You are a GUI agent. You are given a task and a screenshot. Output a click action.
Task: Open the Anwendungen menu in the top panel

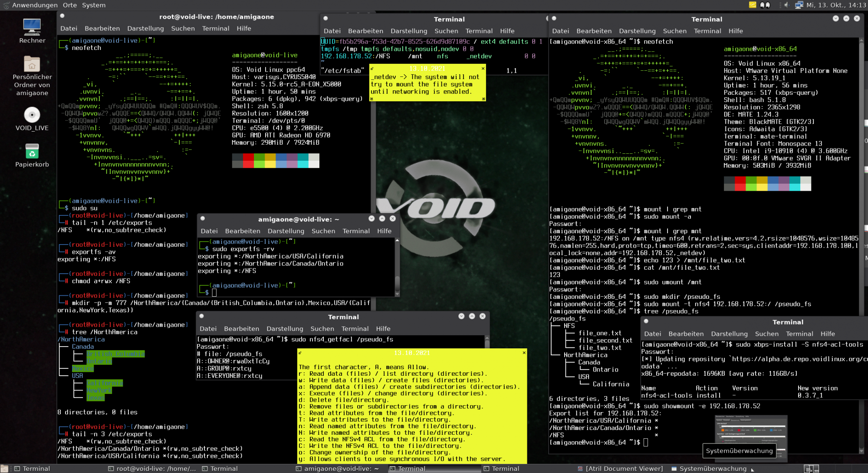35,5
